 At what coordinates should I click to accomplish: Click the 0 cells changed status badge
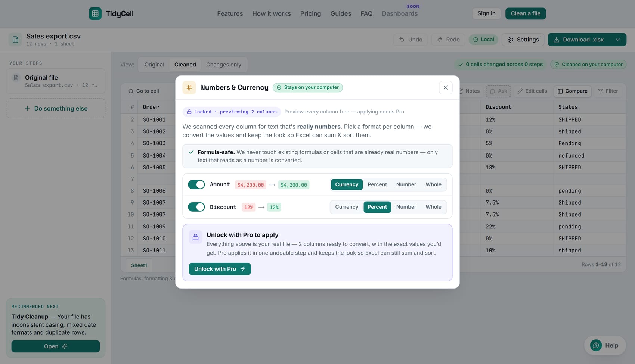click(x=500, y=65)
